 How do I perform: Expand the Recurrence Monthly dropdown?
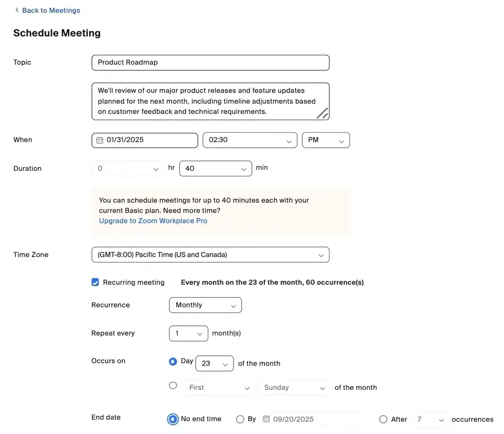(205, 305)
